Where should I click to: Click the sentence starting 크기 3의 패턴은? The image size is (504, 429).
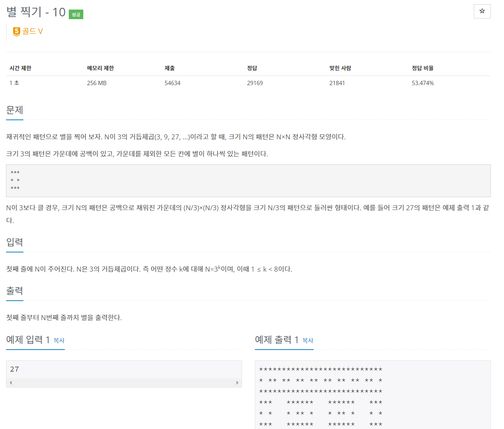[137, 154]
